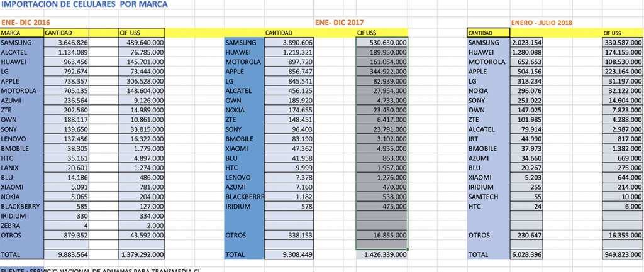Select the cell with value 530.630.000
The height and width of the screenshot is (272, 644).
pos(382,43)
